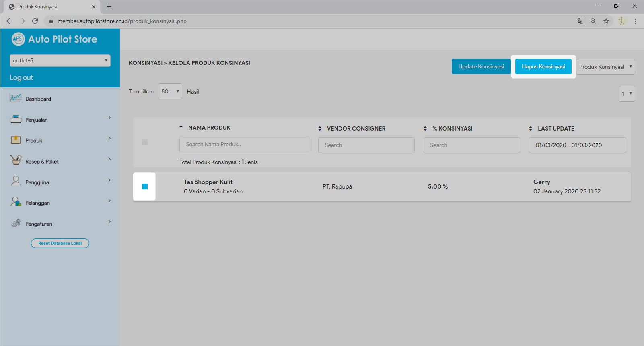Open the Google Translate icon in address bar
The image size is (644, 346).
click(x=580, y=21)
